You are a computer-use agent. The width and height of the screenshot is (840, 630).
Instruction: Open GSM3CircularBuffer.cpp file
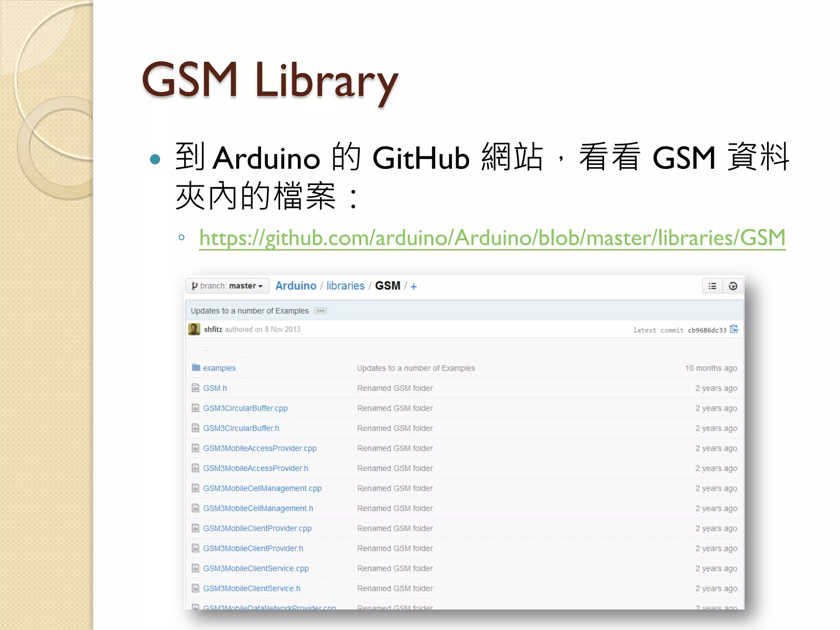245,408
